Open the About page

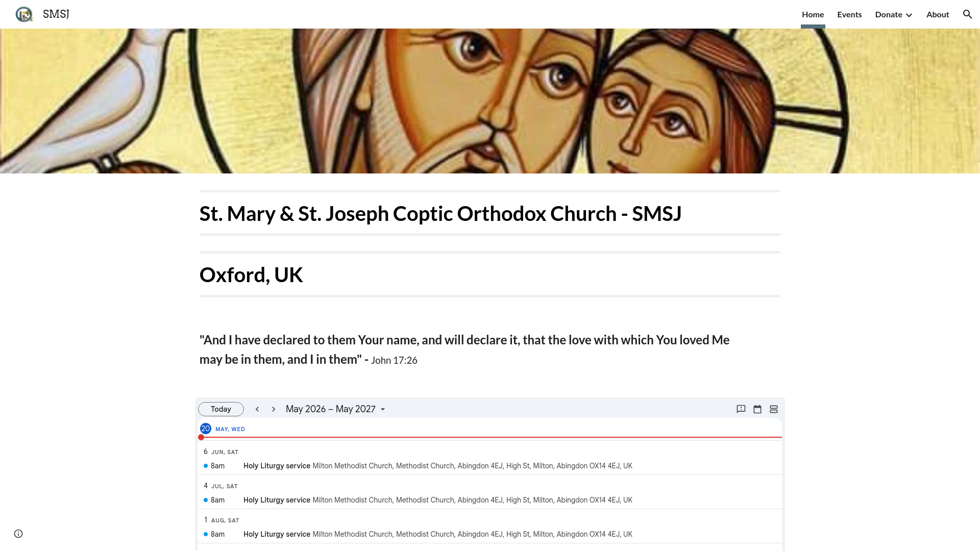[x=938, y=14]
